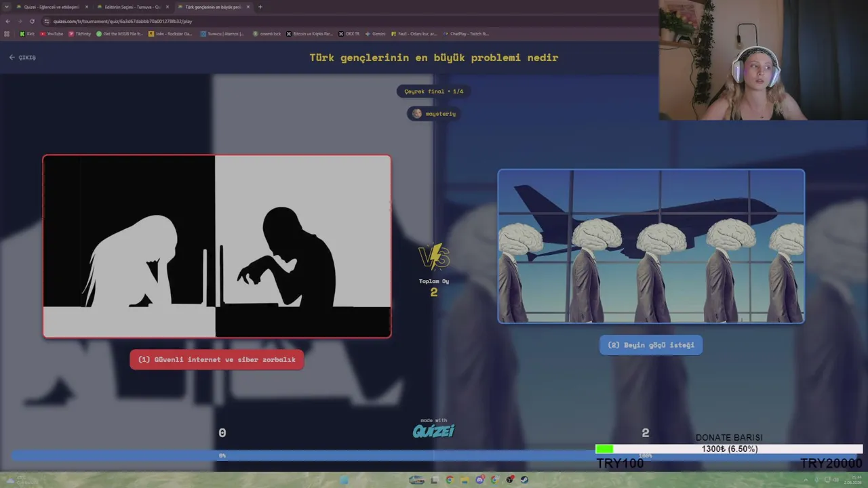Image resolution: width=868 pixels, height=488 pixels.
Task: Click the vote progress bar
Action: 434,455
